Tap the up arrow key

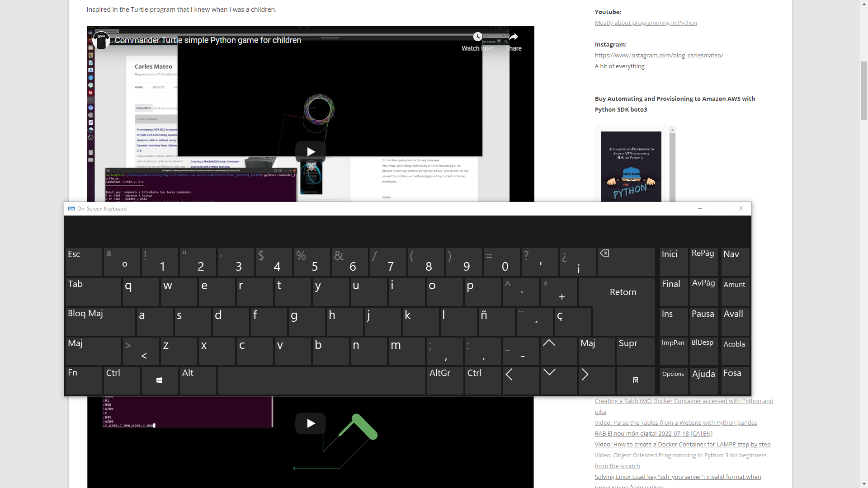tap(558, 351)
